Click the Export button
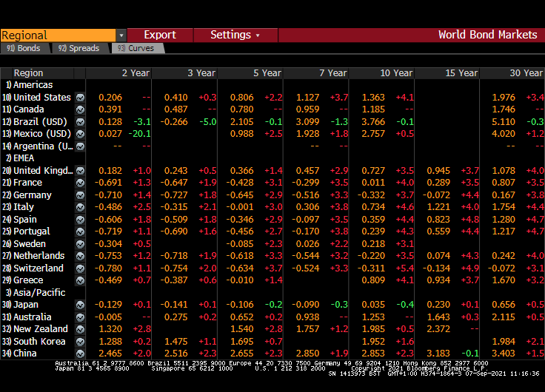This screenshot has height=392, width=545. tap(160, 35)
